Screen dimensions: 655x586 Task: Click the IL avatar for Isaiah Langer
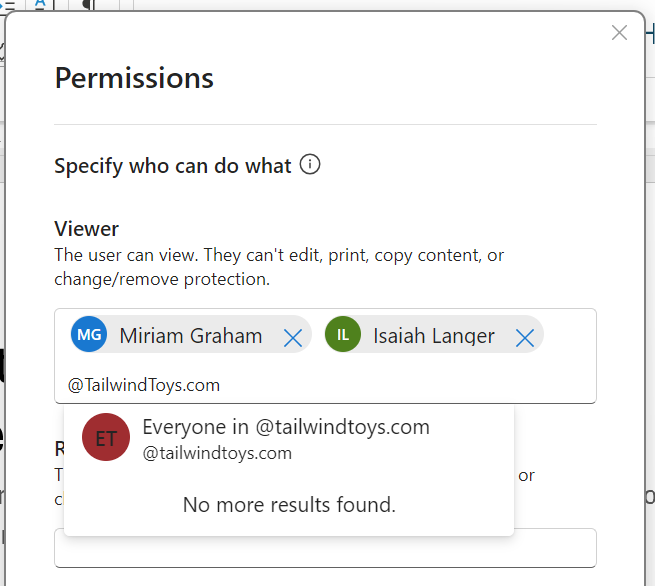point(343,335)
